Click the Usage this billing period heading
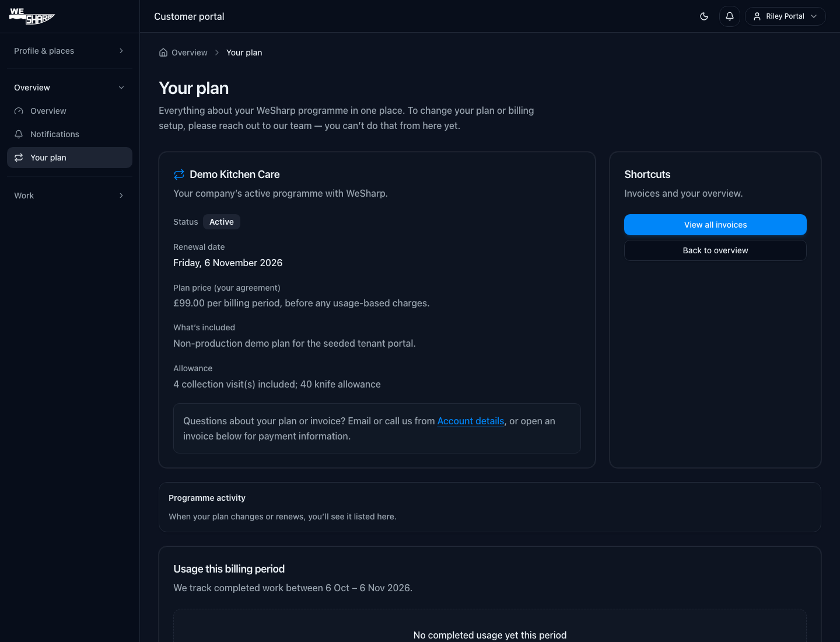This screenshot has height=642, width=840. pos(229,569)
